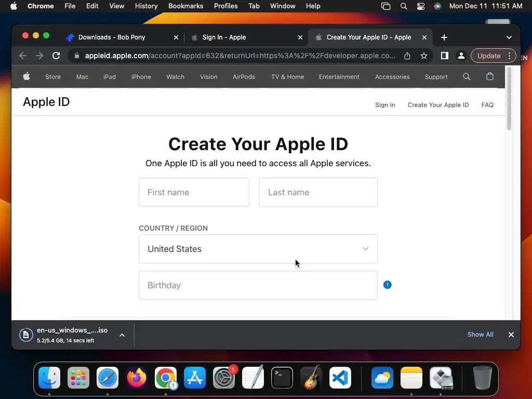Open Chrome three-dot menu
The image size is (532, 399).
click(509, 56)
